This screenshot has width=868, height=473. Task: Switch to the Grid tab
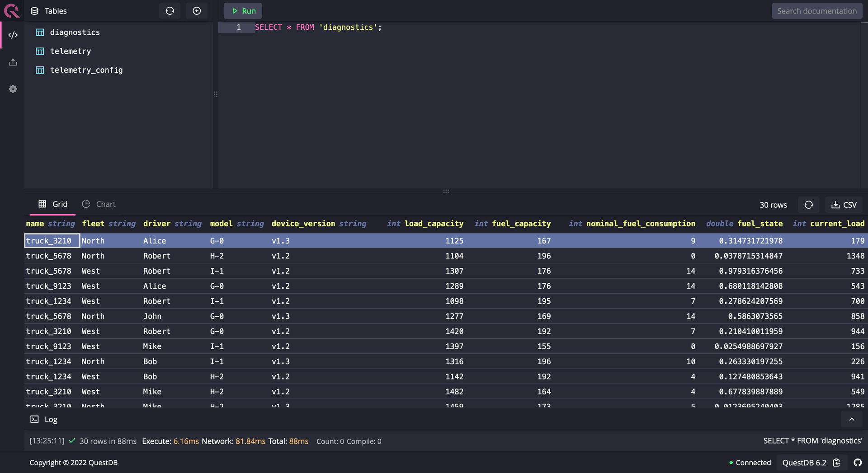(x=53, y=204)
